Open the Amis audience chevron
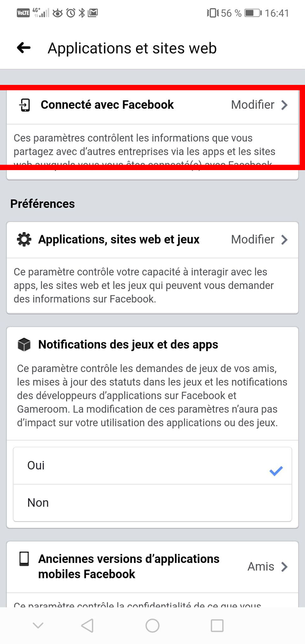The width and height of the screenshot is (305, 644). (x=285, y=567)
